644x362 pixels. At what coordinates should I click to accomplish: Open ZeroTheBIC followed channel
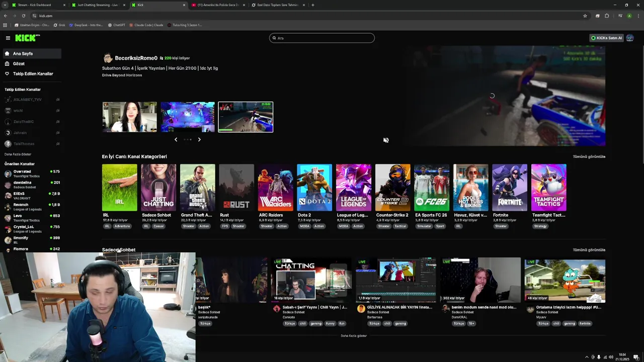coord(31,122)
